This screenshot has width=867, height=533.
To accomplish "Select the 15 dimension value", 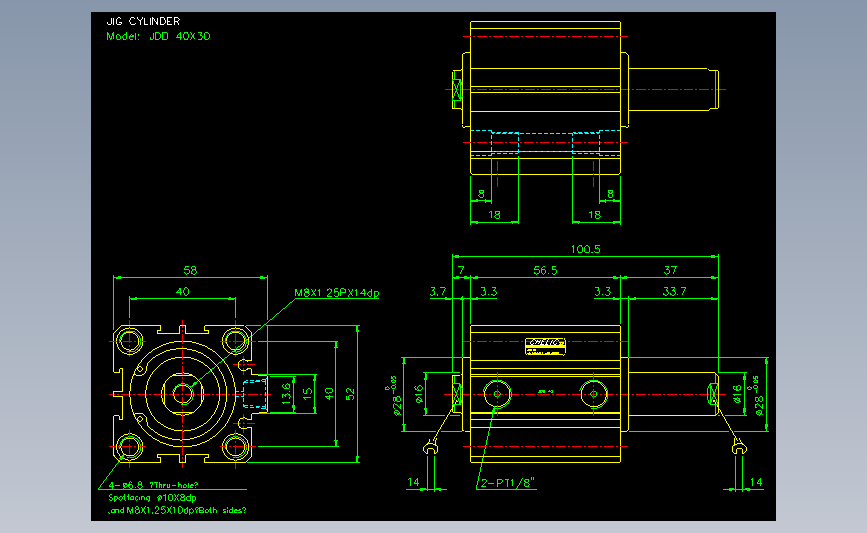I will (x=308, y=393).
